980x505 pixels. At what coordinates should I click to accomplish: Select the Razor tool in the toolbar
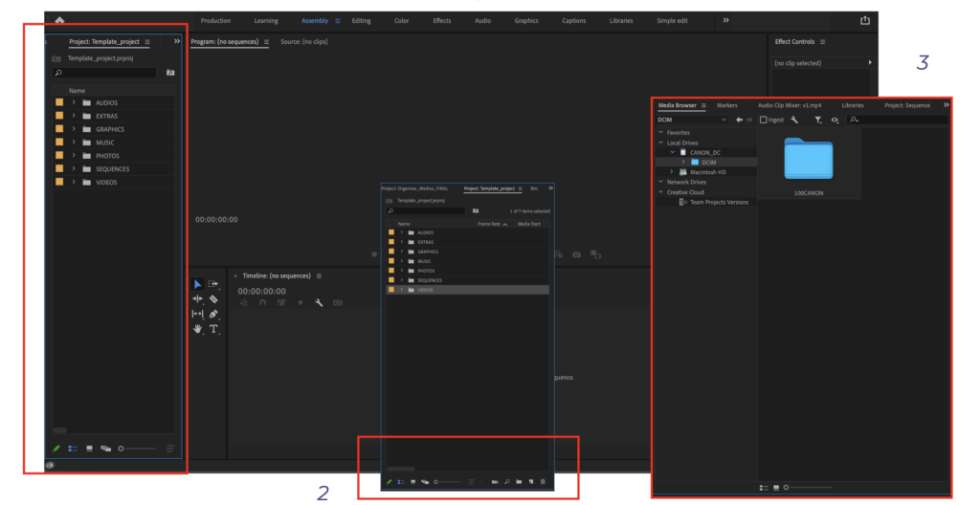click(213, 299)
